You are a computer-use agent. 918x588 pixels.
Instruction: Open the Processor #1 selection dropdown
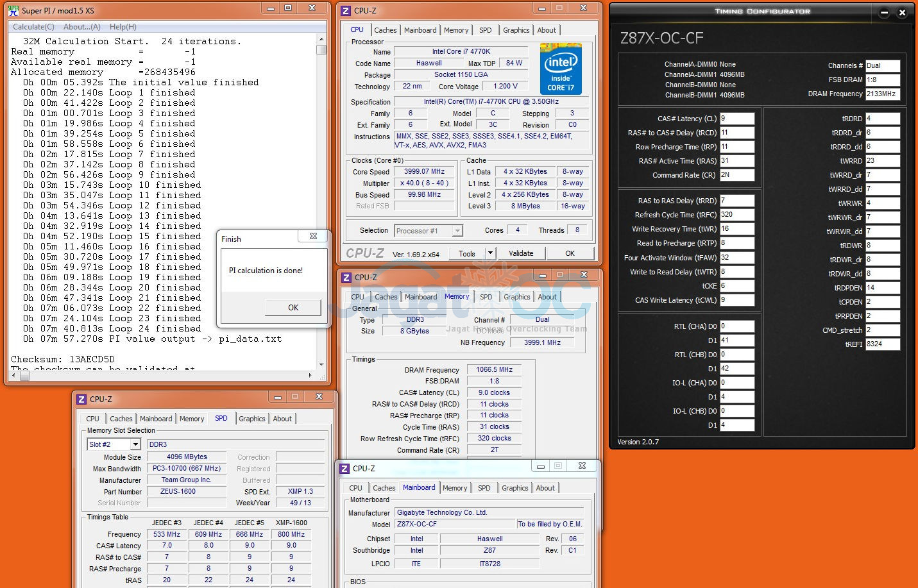(x=457, y=231)
